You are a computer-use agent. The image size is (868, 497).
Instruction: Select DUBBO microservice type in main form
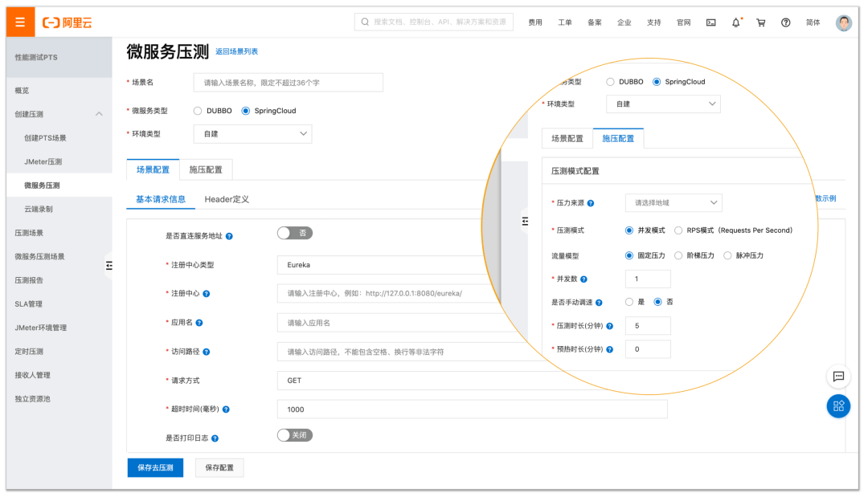click(x=198, y=111)
